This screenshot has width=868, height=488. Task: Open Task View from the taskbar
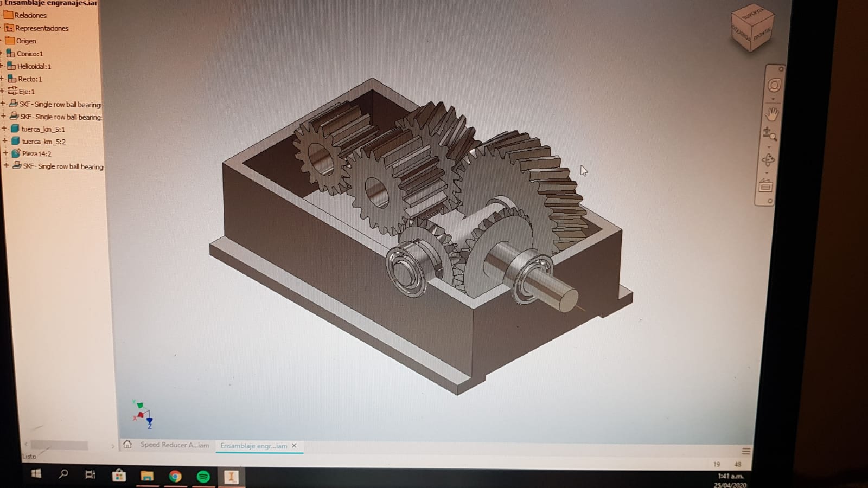click(91, 475)
